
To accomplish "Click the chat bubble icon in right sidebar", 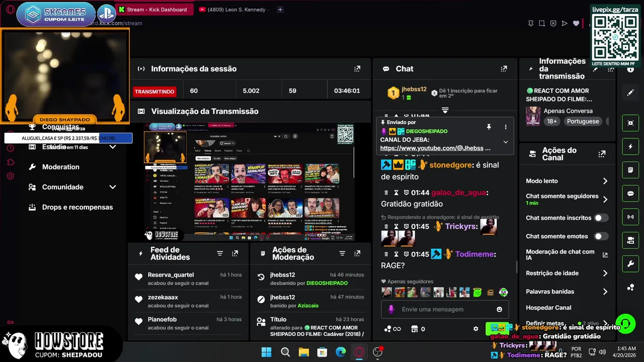I will pos(630,194).
